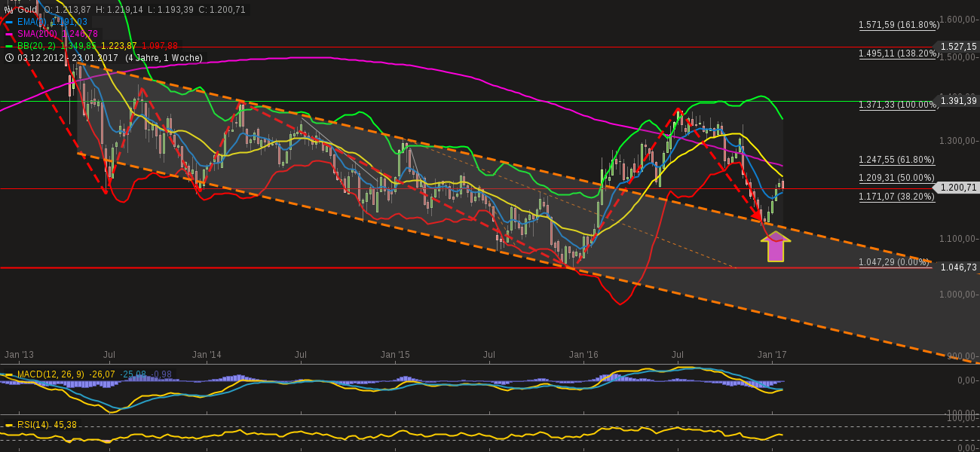Click the price tag 1.391,39 on the axis
The height and width of the screenshot is (452, 980).
(958, 101)
